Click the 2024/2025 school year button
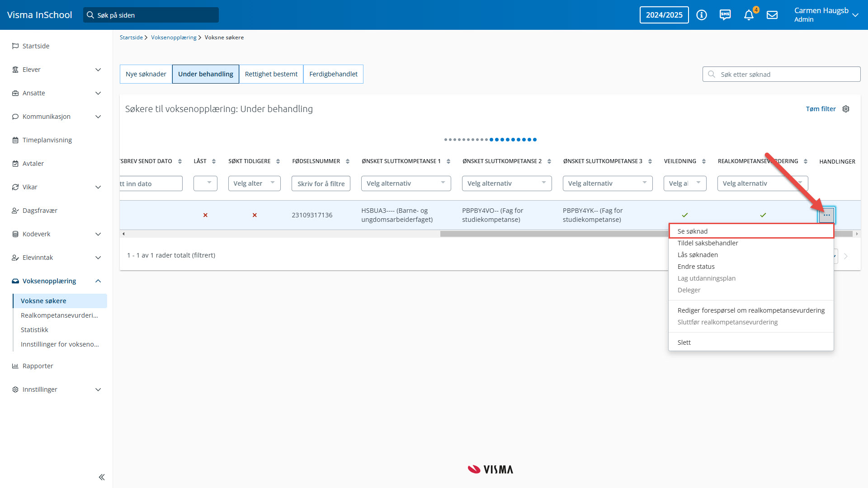 click(664, 15)
